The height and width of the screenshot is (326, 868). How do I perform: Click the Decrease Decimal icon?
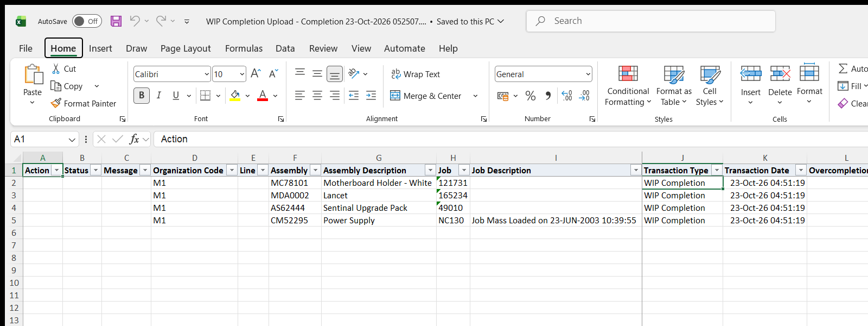[x=584, y=96]
